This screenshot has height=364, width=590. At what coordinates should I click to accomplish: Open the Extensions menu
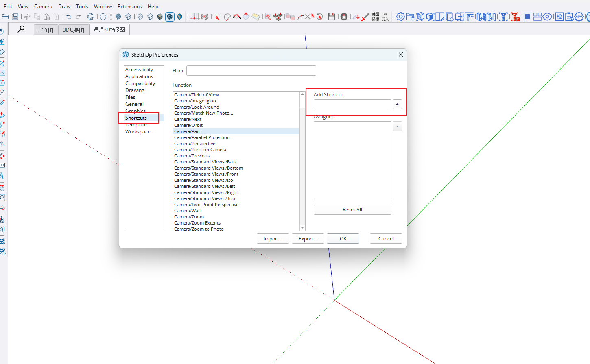(x=129, y=6)
